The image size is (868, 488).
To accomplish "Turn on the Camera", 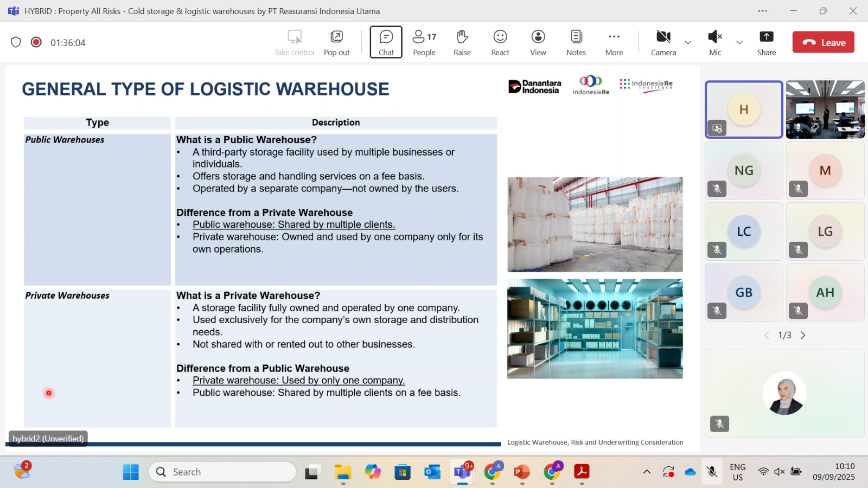I will 663,42.
